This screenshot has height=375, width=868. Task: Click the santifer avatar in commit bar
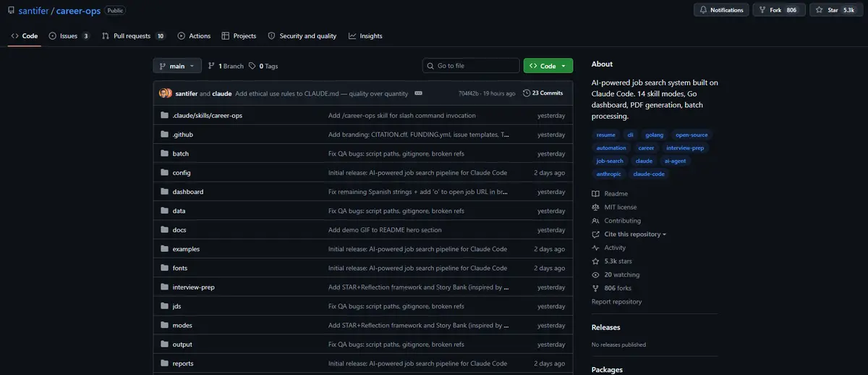point(164,93)
